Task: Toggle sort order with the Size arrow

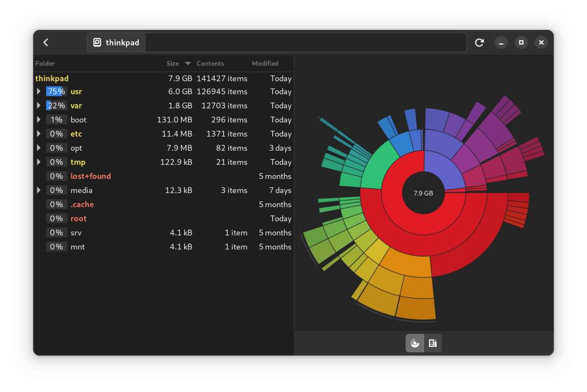Action: (188, 64)
